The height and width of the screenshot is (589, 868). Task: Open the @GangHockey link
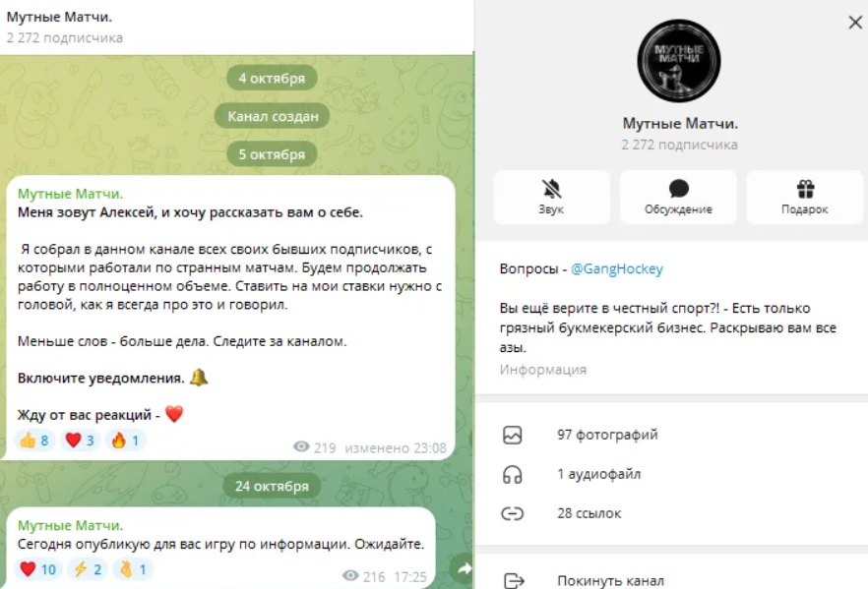pyautogui.click(x=617, y=268)
